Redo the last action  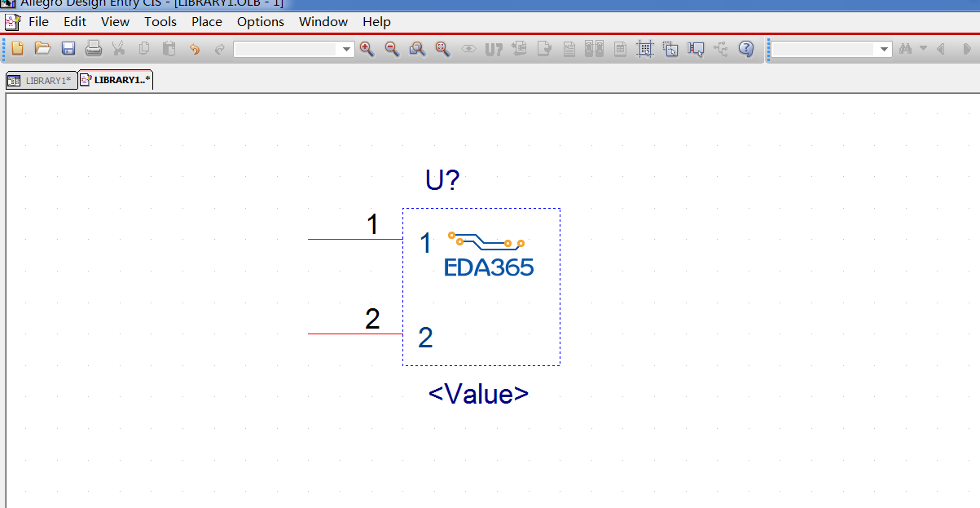(x=220, y=49)
